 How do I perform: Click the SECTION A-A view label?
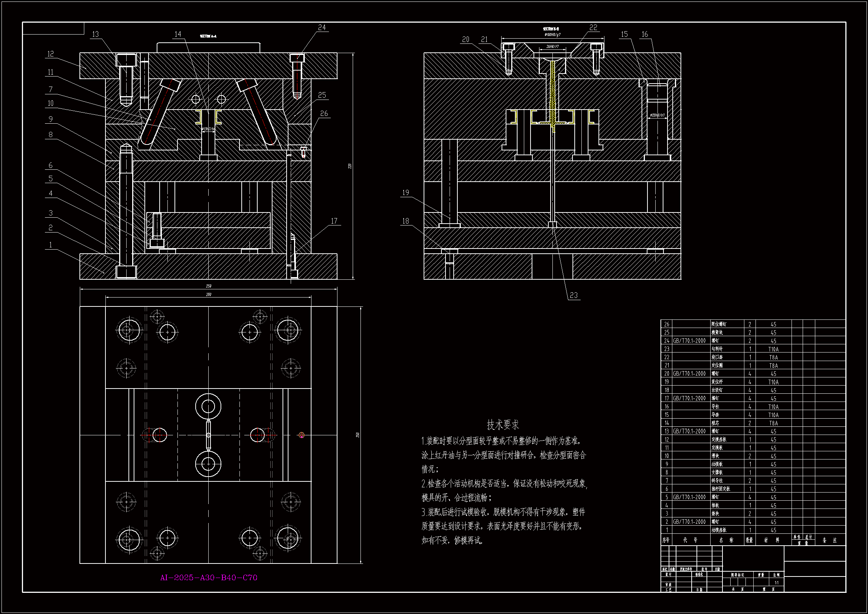208,36
